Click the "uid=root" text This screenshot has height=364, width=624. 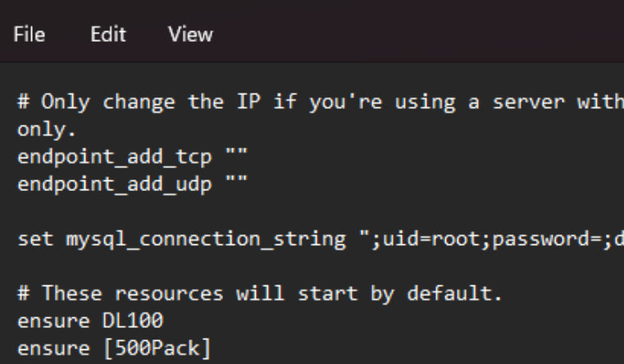(403, 239)
